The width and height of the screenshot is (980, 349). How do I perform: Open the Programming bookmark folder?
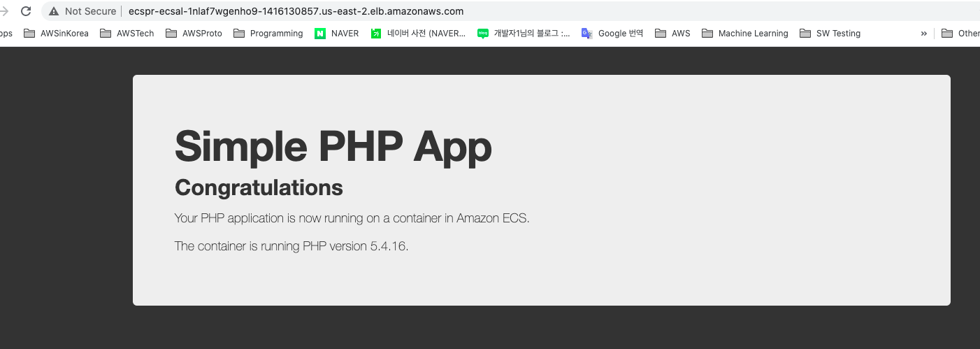point(268,33)
